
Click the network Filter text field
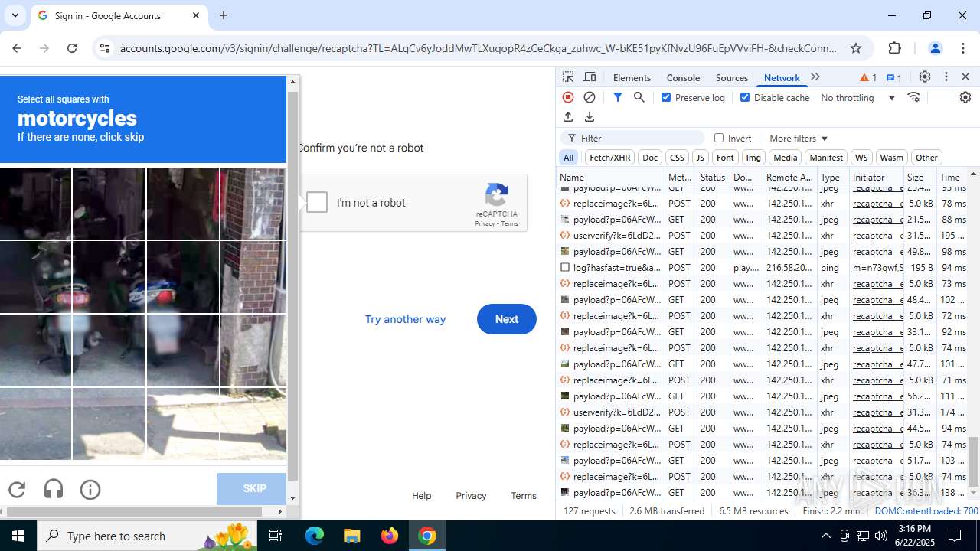click(632, 138)
